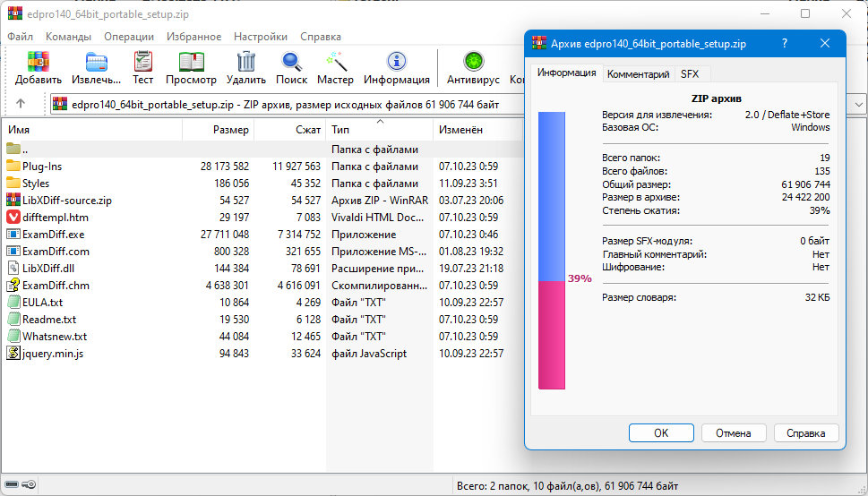Open the Команды menu
The image size is (868, 496).
click(x=69, y=37)
